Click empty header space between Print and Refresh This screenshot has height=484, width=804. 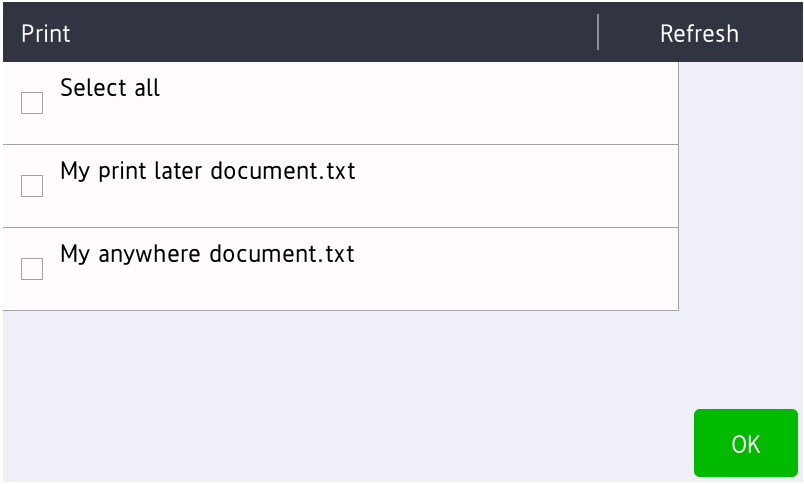[x=330, y=32]
